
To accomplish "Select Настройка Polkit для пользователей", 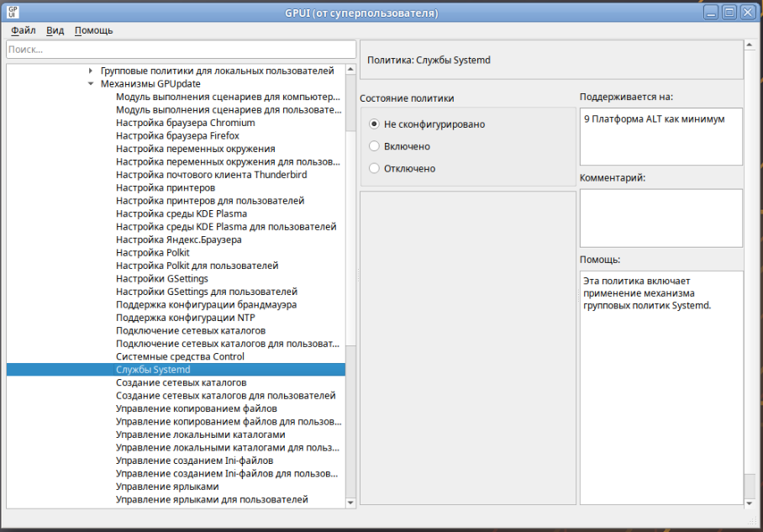I will tap(197, 266).
